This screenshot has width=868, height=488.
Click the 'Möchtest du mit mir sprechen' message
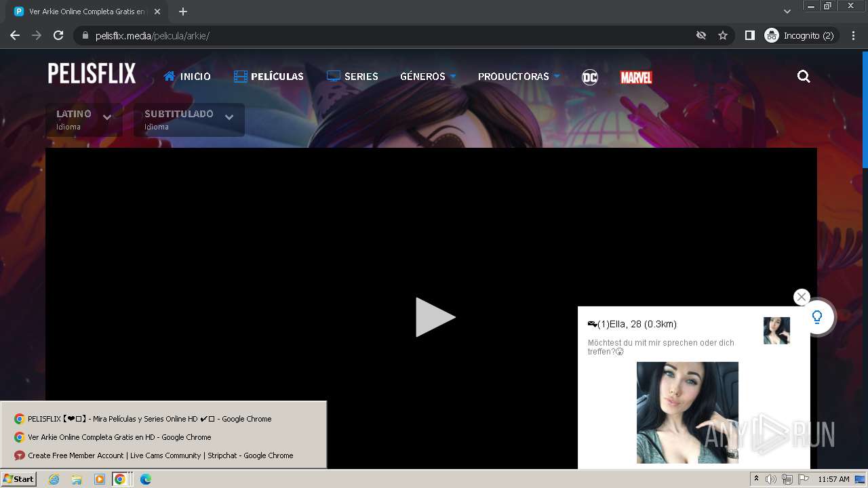point(661,347)
